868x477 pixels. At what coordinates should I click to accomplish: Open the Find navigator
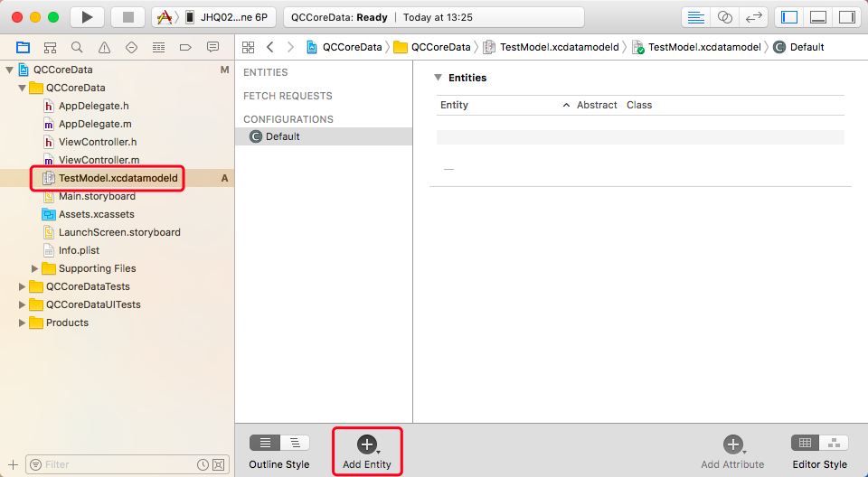click(x=77, y=47)
